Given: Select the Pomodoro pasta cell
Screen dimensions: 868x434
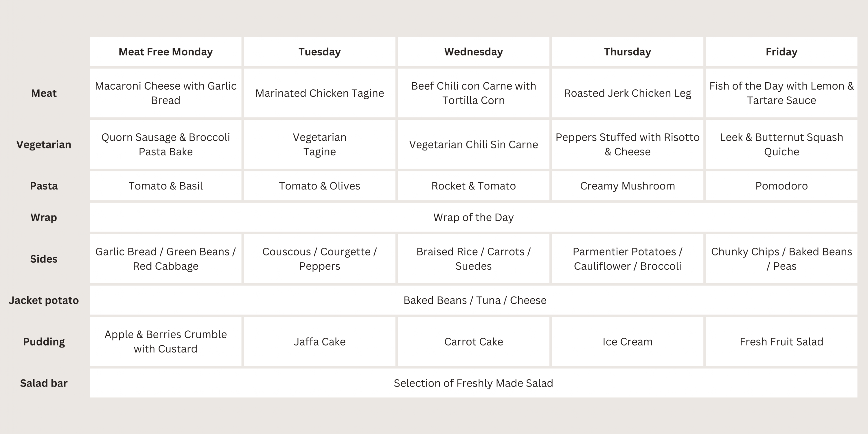Looking at the screenshot, I should [781, 186].
